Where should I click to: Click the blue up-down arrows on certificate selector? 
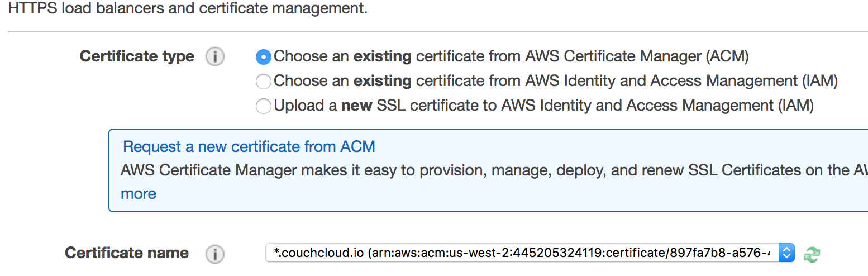coord(786,253)
